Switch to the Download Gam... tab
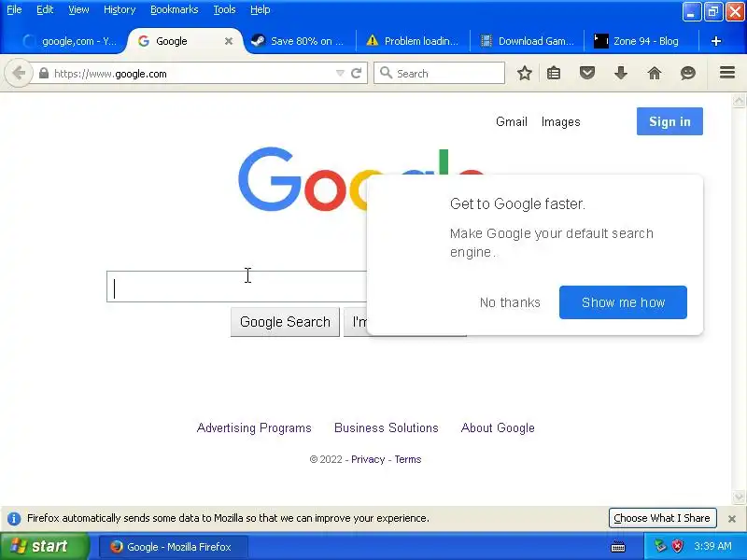This screenshot has width=747, height=560. (x=527, y=41)
